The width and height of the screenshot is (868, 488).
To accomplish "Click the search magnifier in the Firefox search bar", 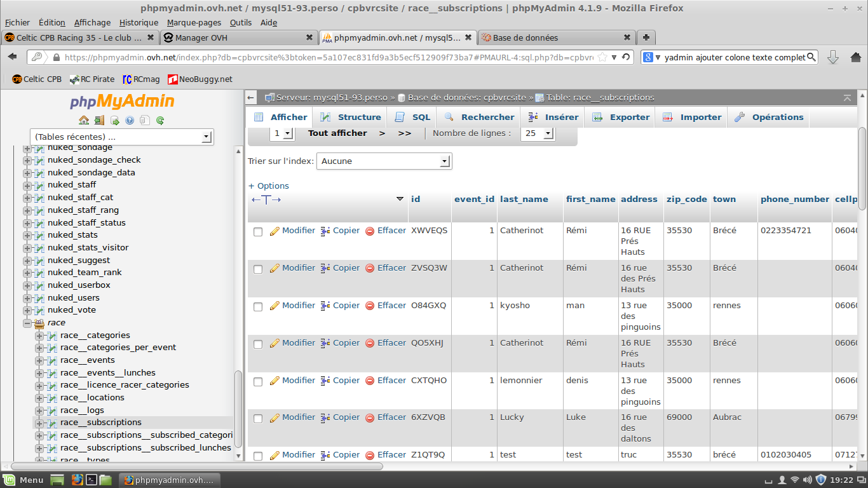I will 810,57.
